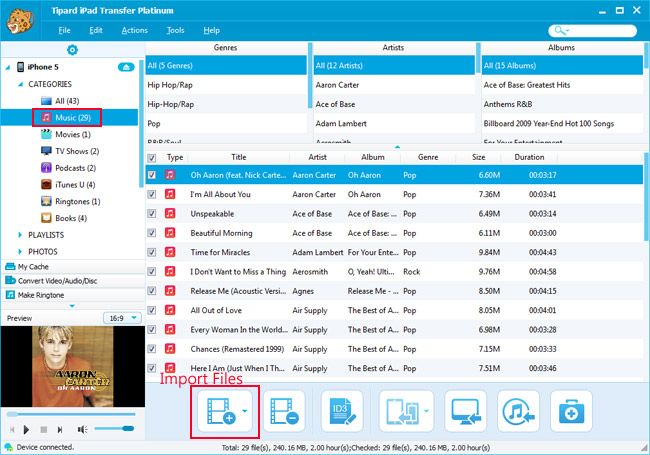Screen dimensions: 650x455
Task: Click the settings gear above device list
Action: (x=72, y=50)
